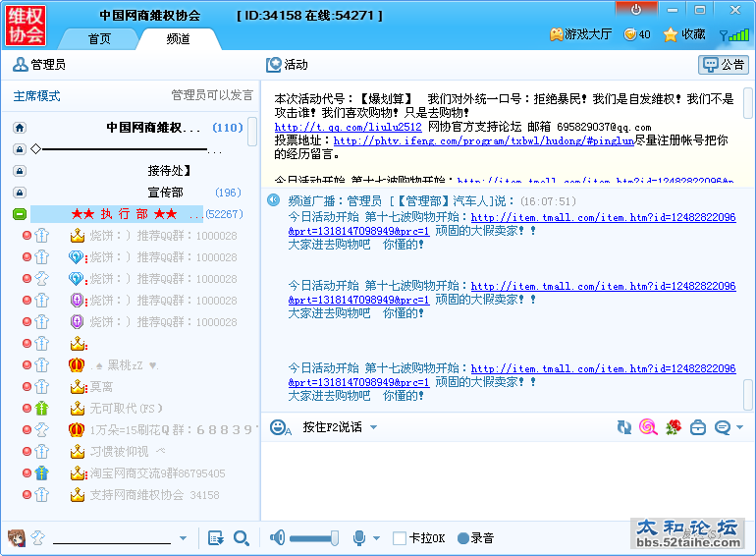Expand the nickname status dropdown
Screen dimensions: 756x556
pyautogui.click(x=183, y=538)
